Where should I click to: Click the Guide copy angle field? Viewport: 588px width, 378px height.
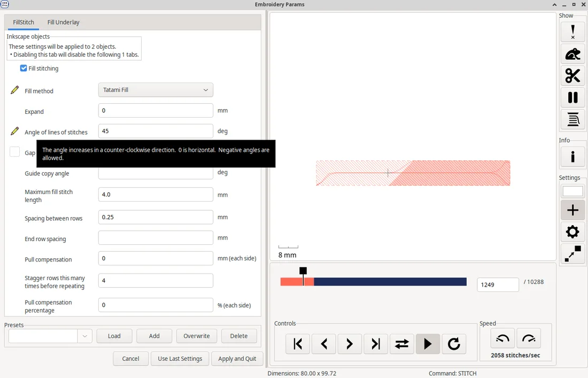(156, 173)
